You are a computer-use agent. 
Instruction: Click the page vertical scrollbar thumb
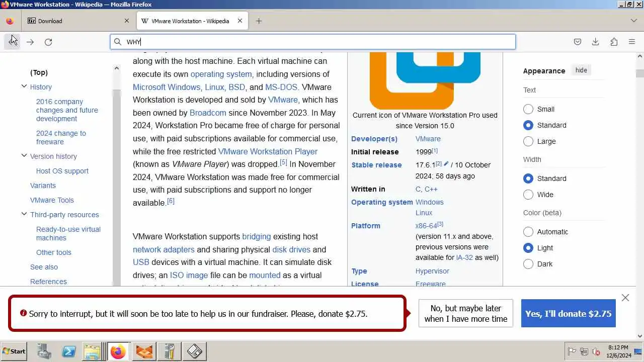[640, 73]
